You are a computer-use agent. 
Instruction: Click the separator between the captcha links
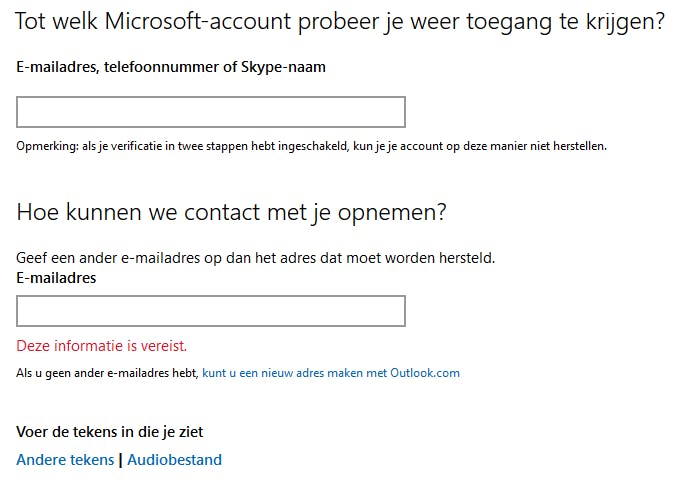(x=121, y=460)
